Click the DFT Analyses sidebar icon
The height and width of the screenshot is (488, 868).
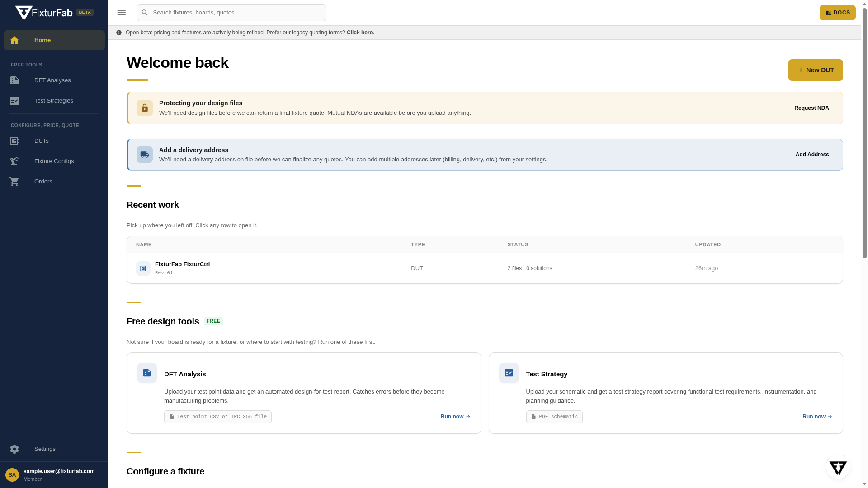(x=14, y=80)
